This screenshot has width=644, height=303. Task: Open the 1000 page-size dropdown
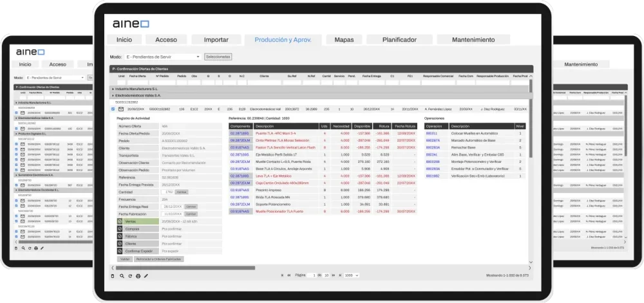[x=352, y=275]
